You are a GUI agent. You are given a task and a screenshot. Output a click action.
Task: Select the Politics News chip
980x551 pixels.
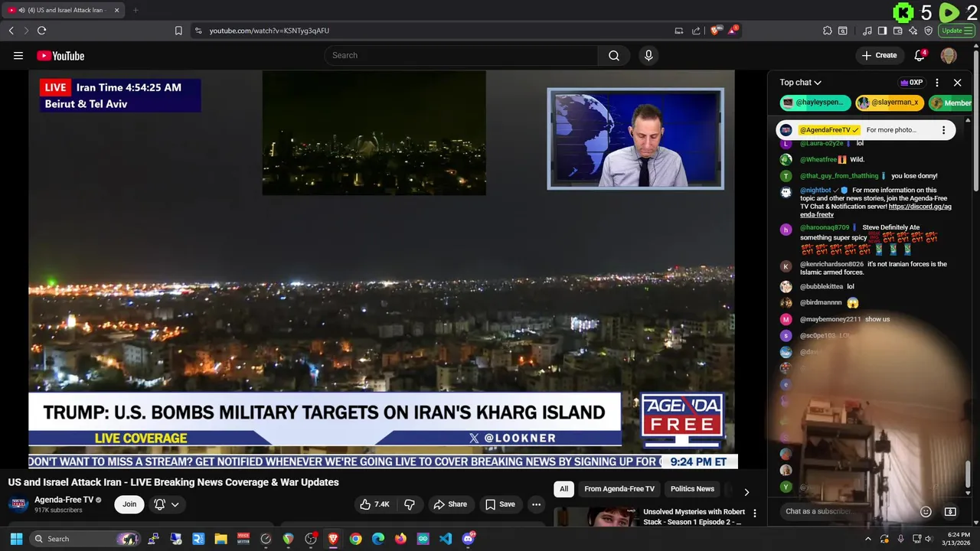click(692, 489)
